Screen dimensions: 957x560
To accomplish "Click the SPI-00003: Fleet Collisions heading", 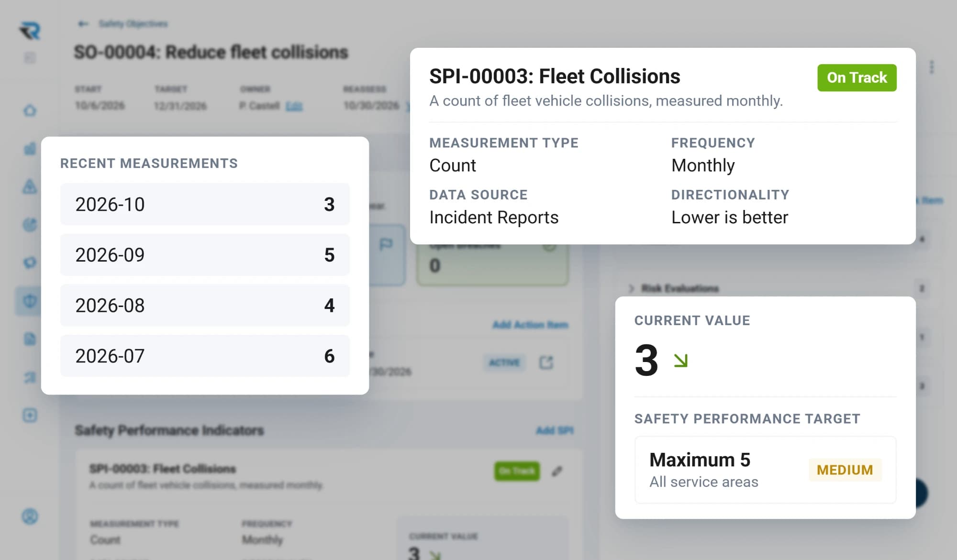I will [x=555, y=77].
